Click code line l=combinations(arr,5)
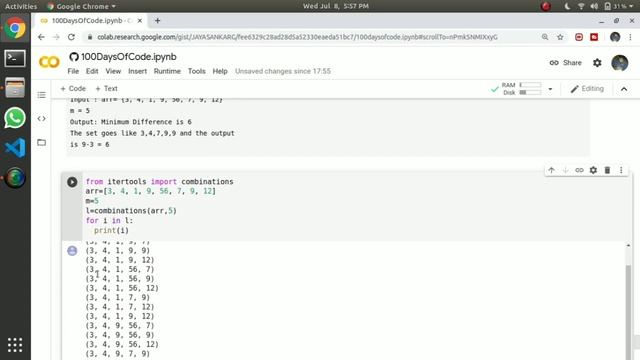 [x=131, y=211]
